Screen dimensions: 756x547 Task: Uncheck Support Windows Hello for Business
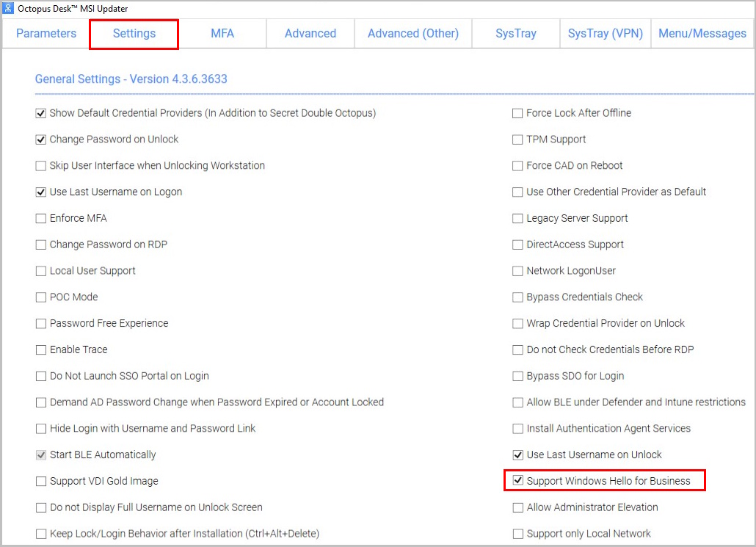tap(517, 480)
